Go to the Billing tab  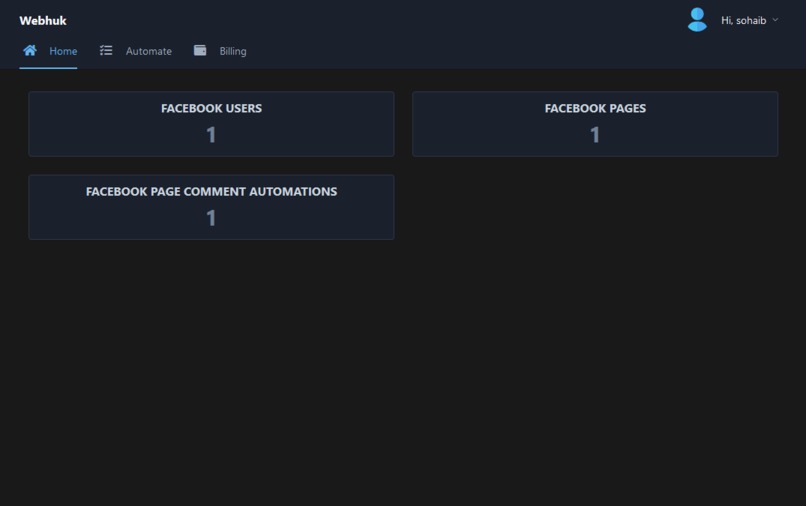(233, 51)
